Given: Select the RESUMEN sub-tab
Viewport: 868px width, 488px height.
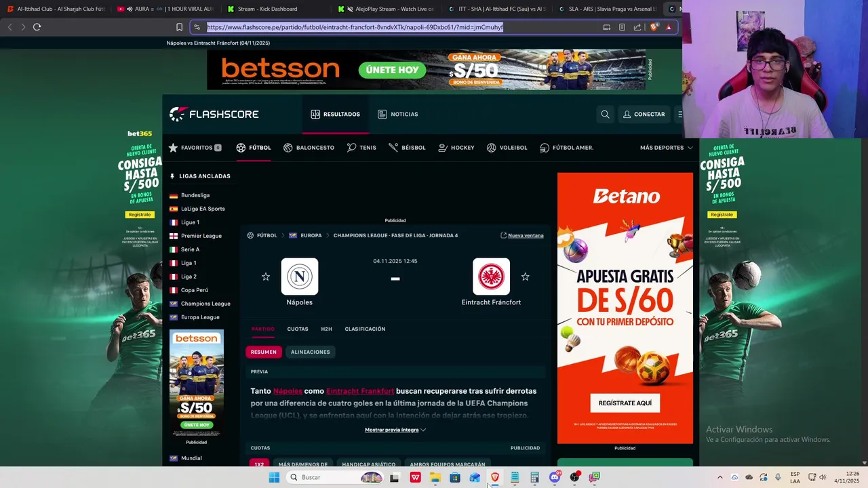Looking at the screenshot, I should coord(264,352).
